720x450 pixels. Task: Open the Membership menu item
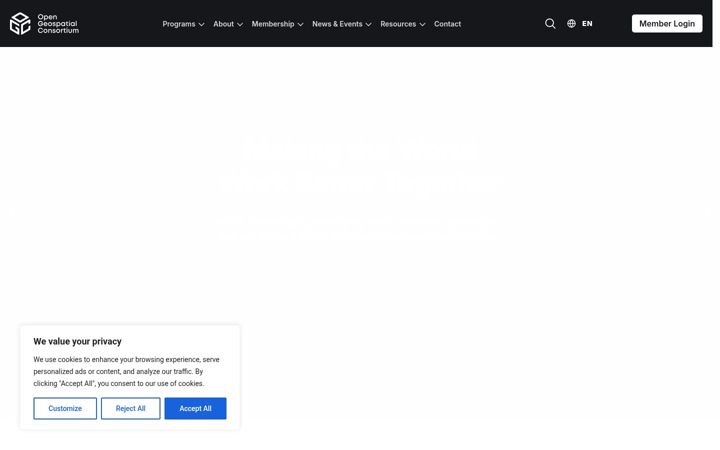click(x=273, y=24)
